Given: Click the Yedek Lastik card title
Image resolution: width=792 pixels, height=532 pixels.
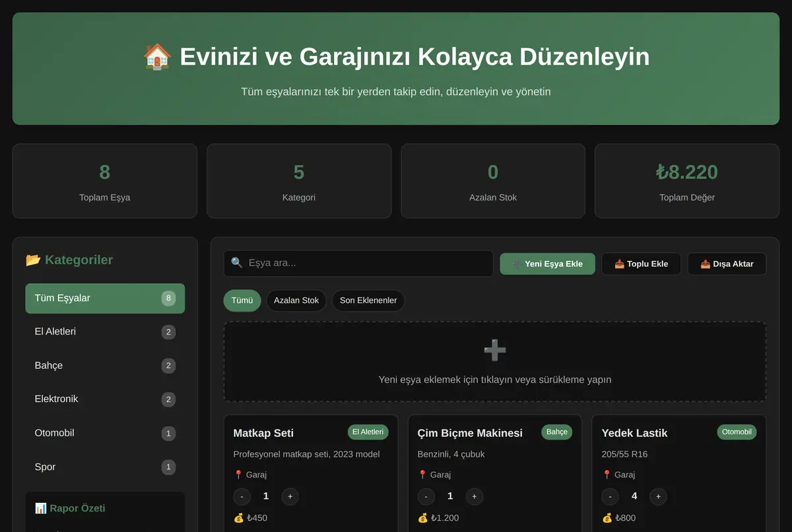Looking at the screenshot, I should [635, 433].
